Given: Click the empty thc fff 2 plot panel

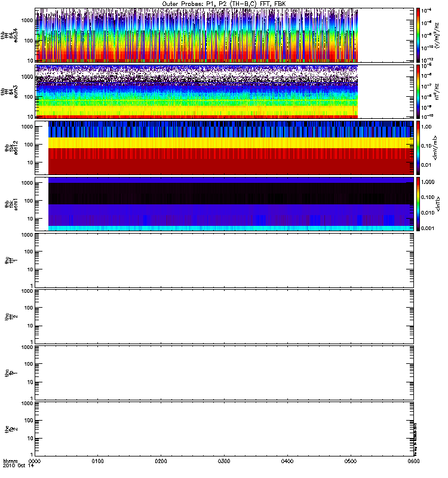Looking at the screenshot, I should coord(225,317).
